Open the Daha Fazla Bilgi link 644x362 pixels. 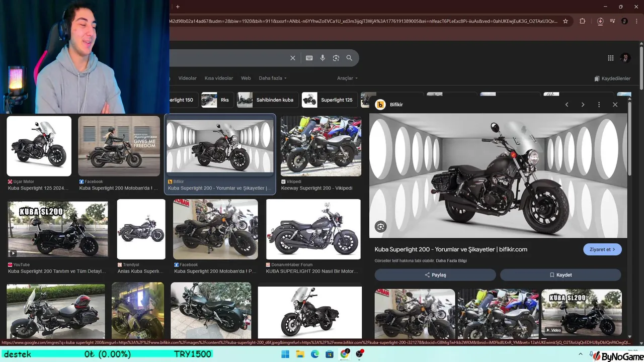tap(451, 261)
